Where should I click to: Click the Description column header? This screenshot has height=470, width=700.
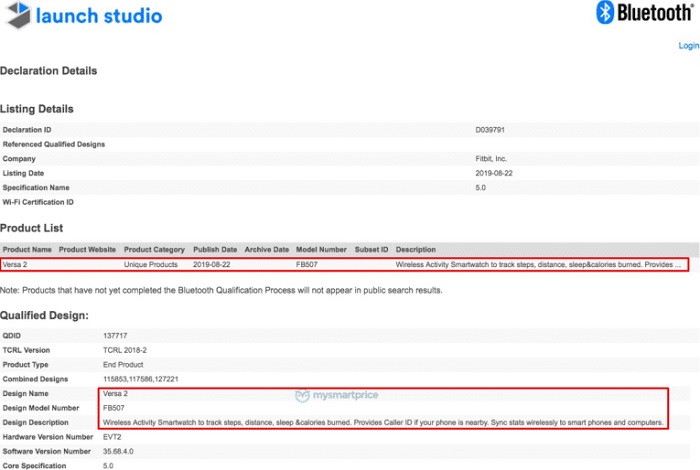[416, 250]
